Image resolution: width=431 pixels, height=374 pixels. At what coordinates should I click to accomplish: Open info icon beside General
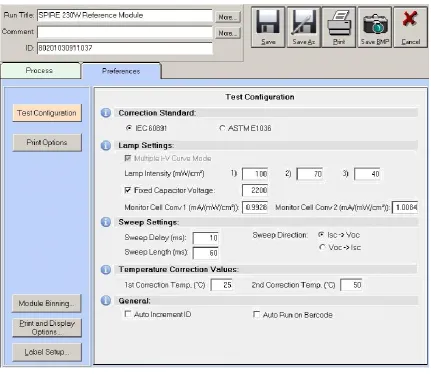(106, 301)
